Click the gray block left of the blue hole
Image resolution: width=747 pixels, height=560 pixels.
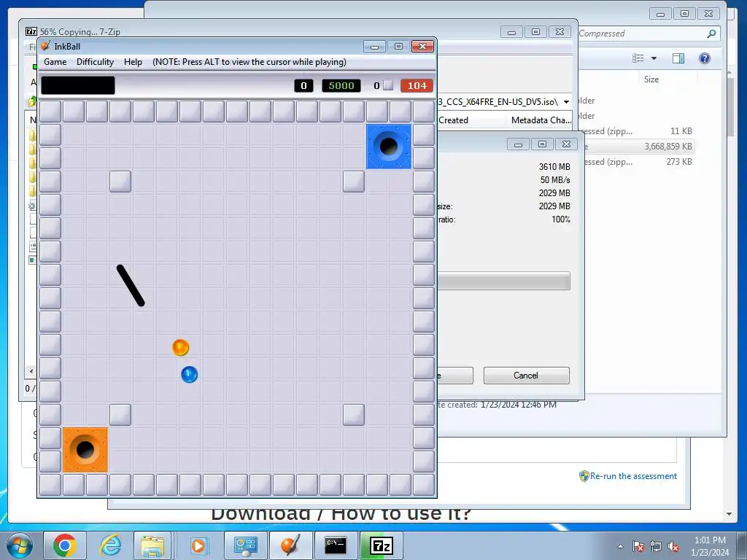tap(354, 182)
